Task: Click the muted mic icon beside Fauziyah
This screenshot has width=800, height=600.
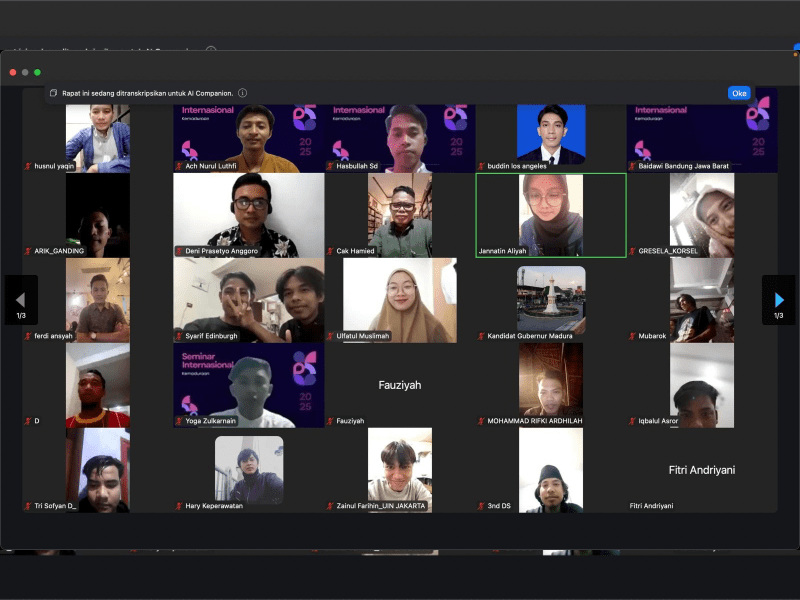Action: click(x=330, y=421)
